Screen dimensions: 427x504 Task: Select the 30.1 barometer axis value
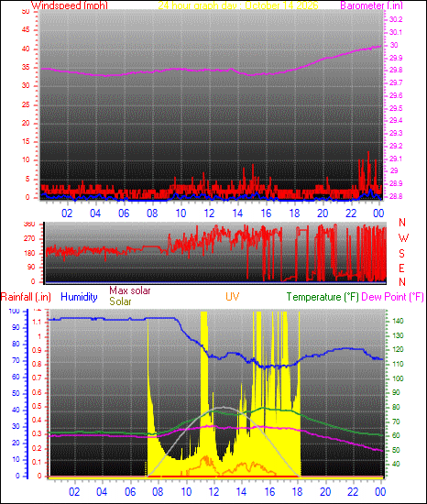pos(396,32)
